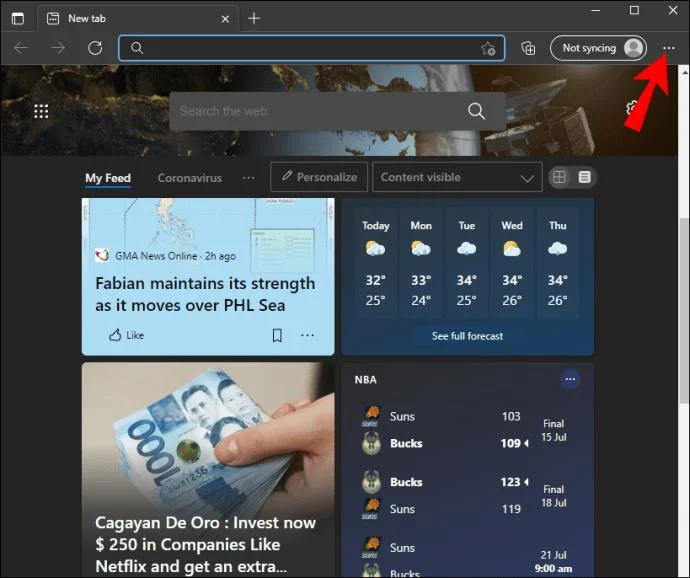Viewport: 690px width, 578px height.
Task: Show more feed topics ellipsis
Action: 248,178
